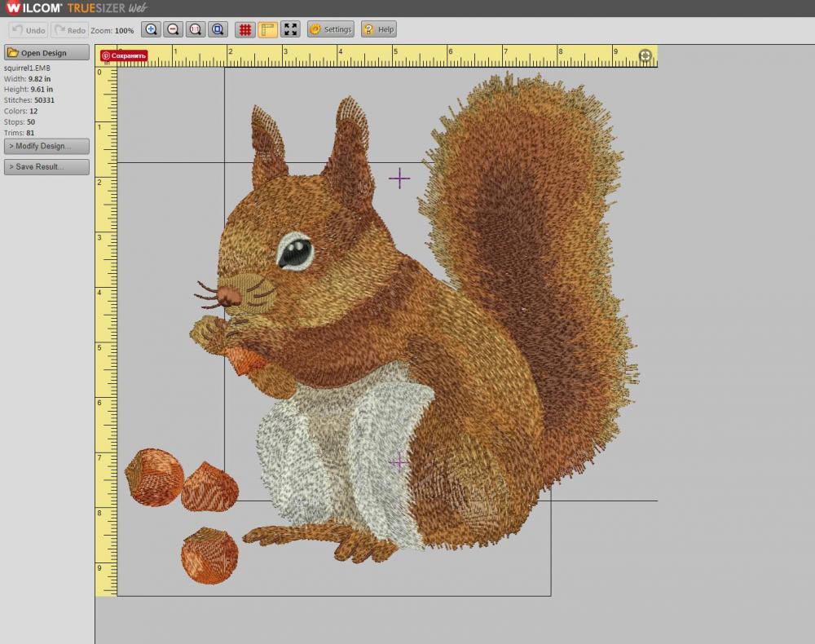The width and height of the screenshot is (815, 644).
Task: Click the Zoom to Whole Design icon
Action: 218,29
